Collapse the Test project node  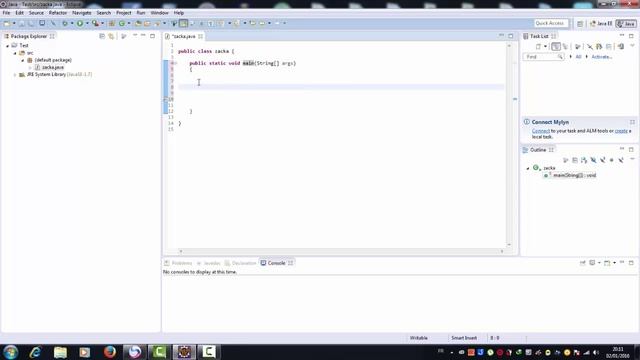point(8,46)
